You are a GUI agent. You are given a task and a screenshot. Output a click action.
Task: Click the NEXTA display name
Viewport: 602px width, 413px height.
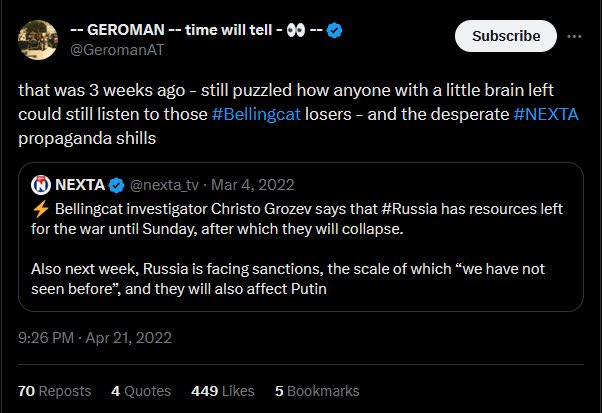(x=80, y=185)
